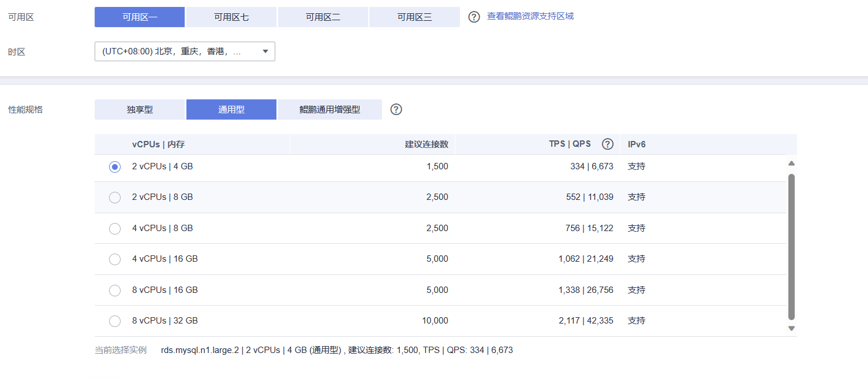
Task: Click the 通用型 specification tab
Action: 231,109
